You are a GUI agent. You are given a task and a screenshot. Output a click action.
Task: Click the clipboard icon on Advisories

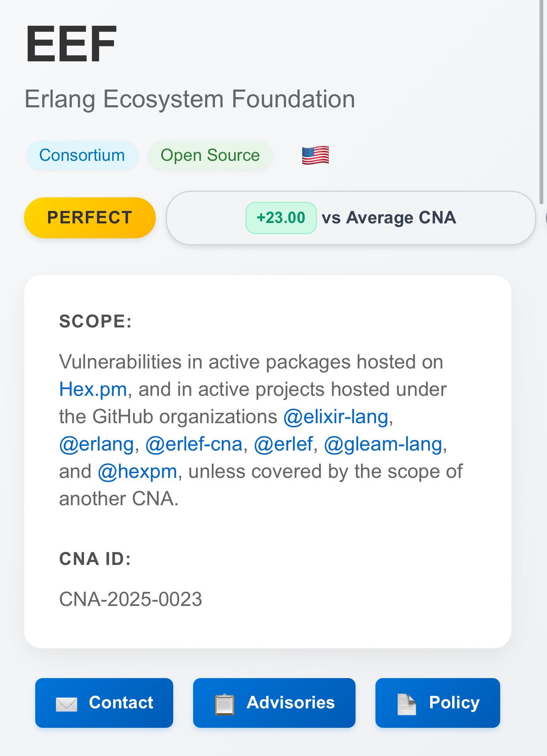(225, 704)
